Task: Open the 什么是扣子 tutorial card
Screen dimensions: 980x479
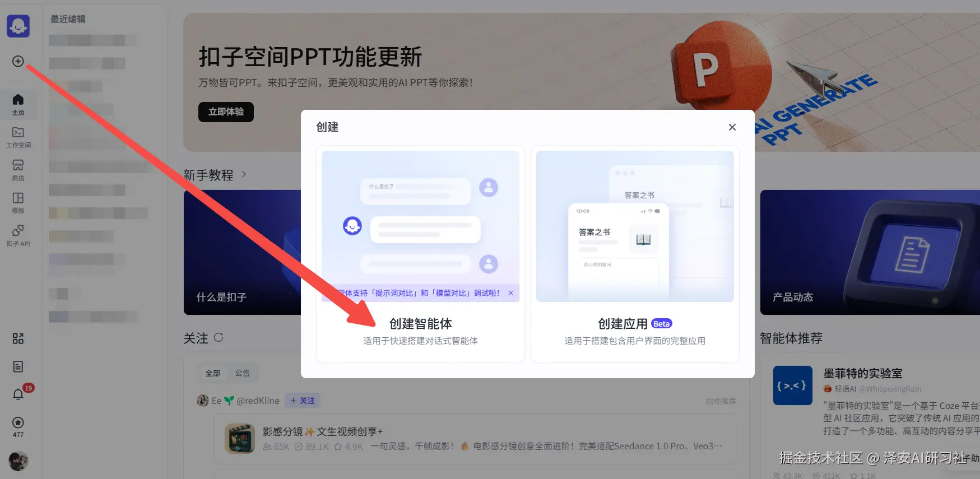Action: [x=242, y=252]
